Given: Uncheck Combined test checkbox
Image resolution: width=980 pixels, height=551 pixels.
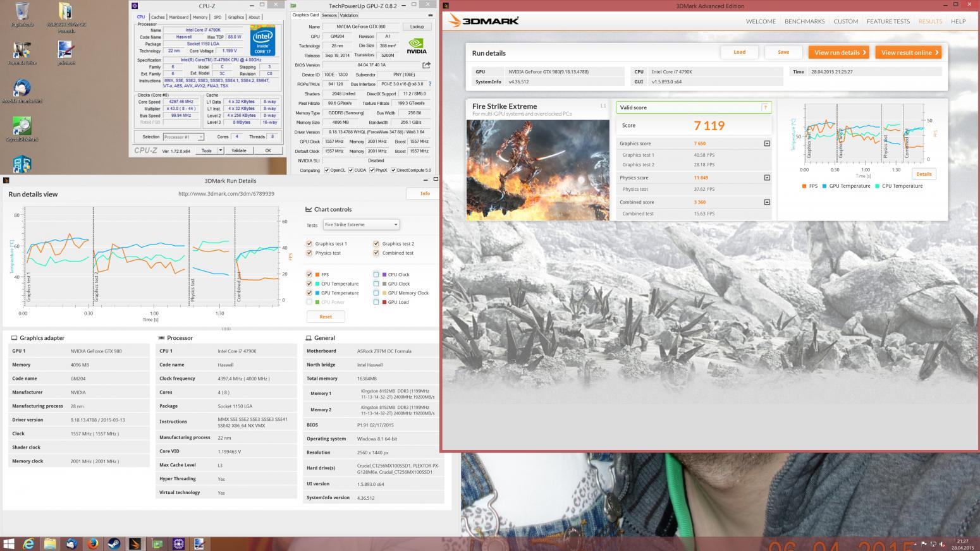Looking at the screenshot, I should [376, 253].
